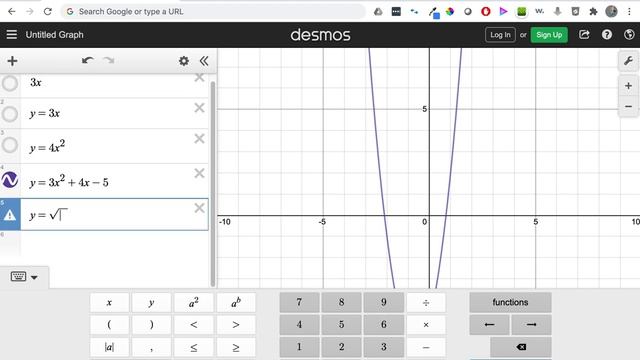This screenshot has width=640, height=360.
Task: Toggle visibility of expression 3x
Action: tap(10, 83)
